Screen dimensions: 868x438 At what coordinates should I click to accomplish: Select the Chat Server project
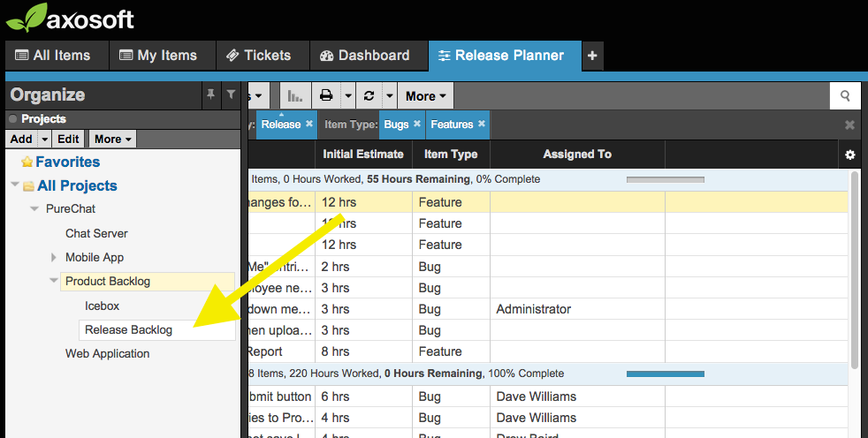tap(96, 233)
